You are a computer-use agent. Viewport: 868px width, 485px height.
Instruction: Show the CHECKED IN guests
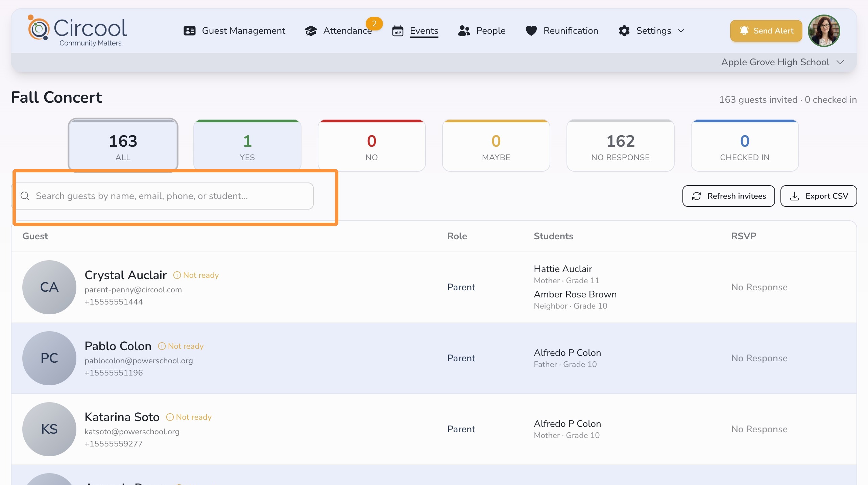[745, 145]
